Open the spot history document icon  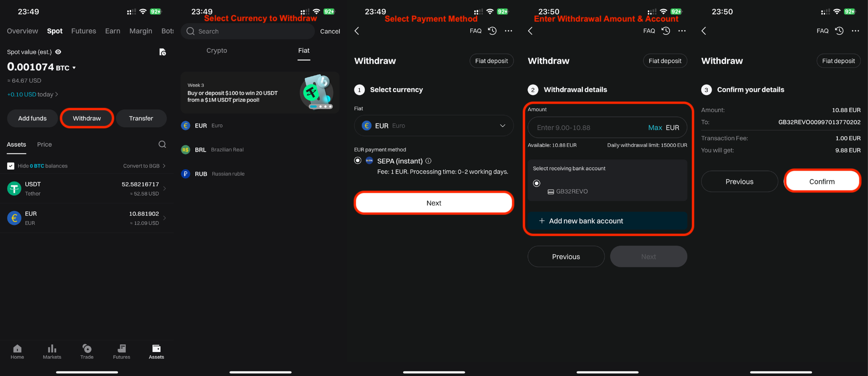click(x=163, y=52)
